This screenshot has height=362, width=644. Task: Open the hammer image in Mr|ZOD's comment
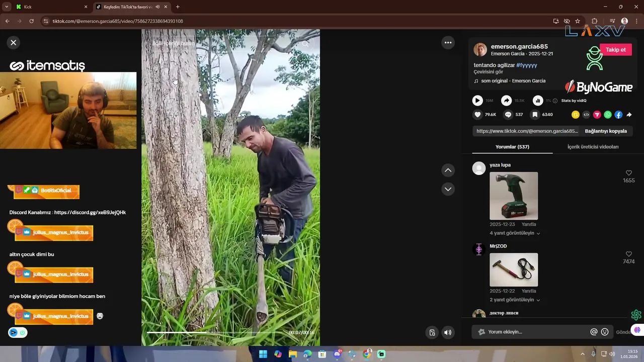pos(514,270)
